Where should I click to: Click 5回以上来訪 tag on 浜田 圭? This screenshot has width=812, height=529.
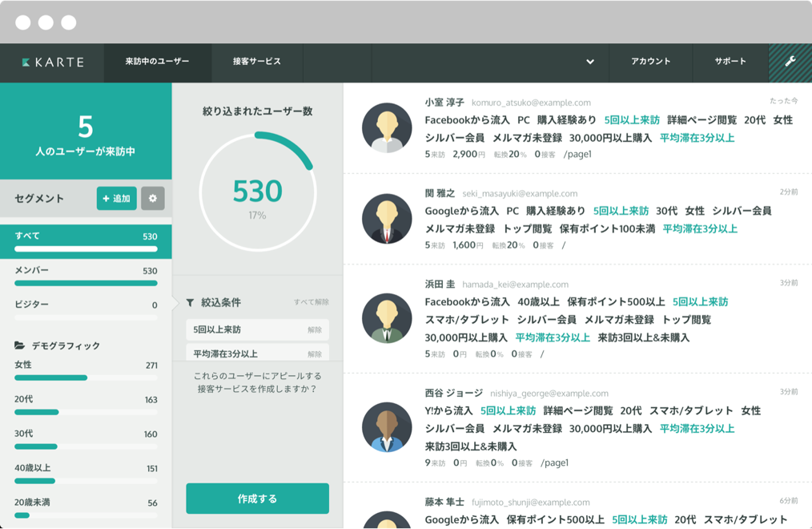pos(700,301)
